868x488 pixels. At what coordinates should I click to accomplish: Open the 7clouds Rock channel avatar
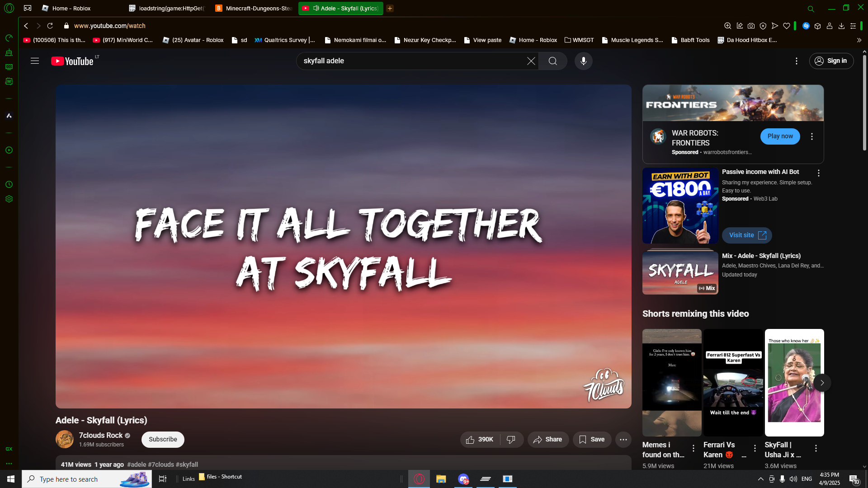(x=65, y=439)
